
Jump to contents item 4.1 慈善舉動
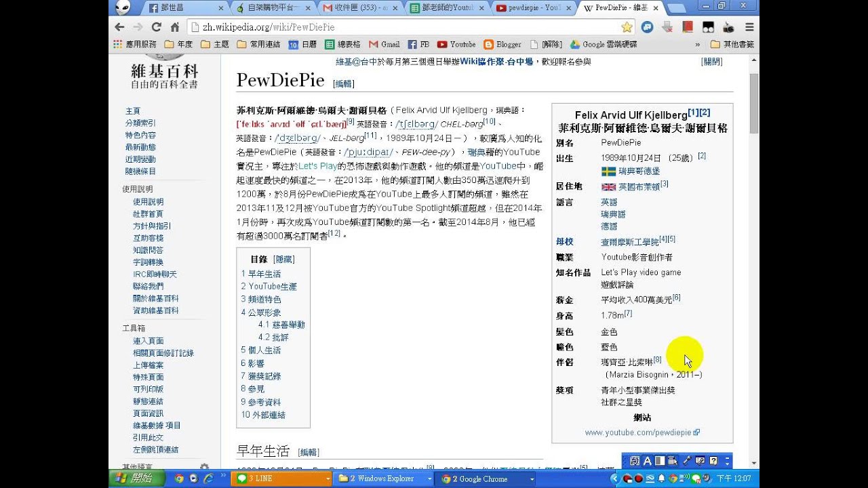[x=281, y=325]
